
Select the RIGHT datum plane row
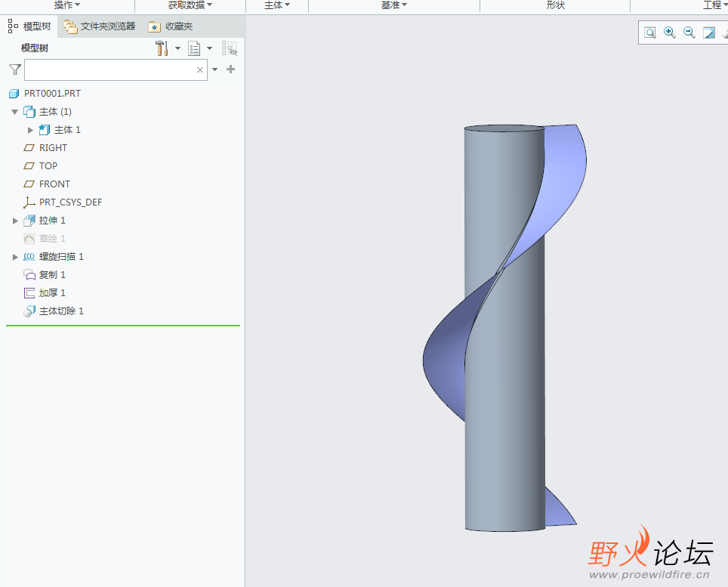coord(53,148)
